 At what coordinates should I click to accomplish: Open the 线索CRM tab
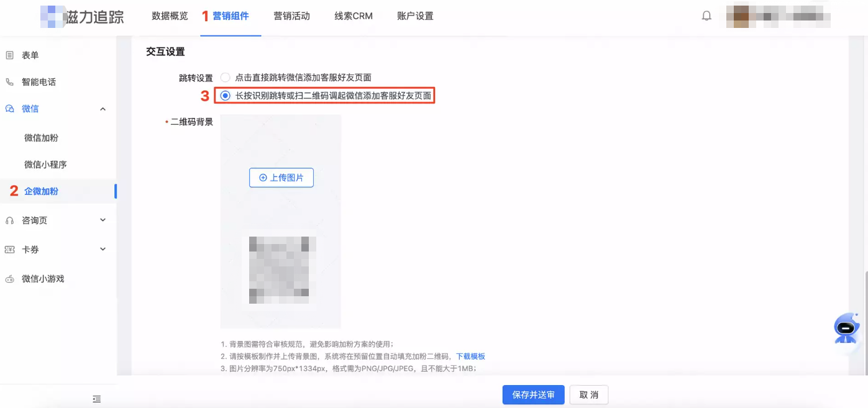352,16
